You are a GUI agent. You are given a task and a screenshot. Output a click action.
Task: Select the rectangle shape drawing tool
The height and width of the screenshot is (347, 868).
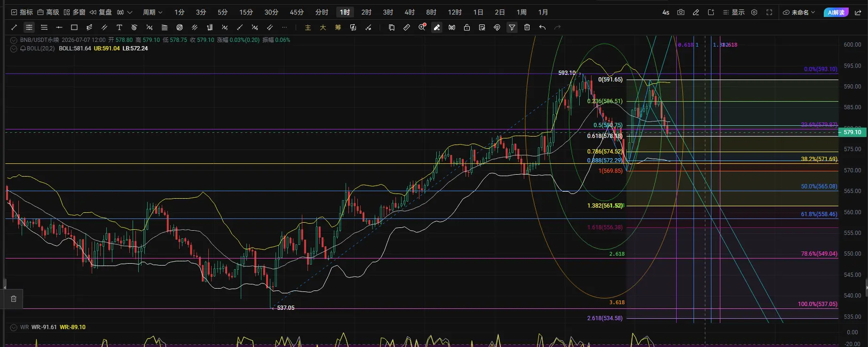pos(74,27)
